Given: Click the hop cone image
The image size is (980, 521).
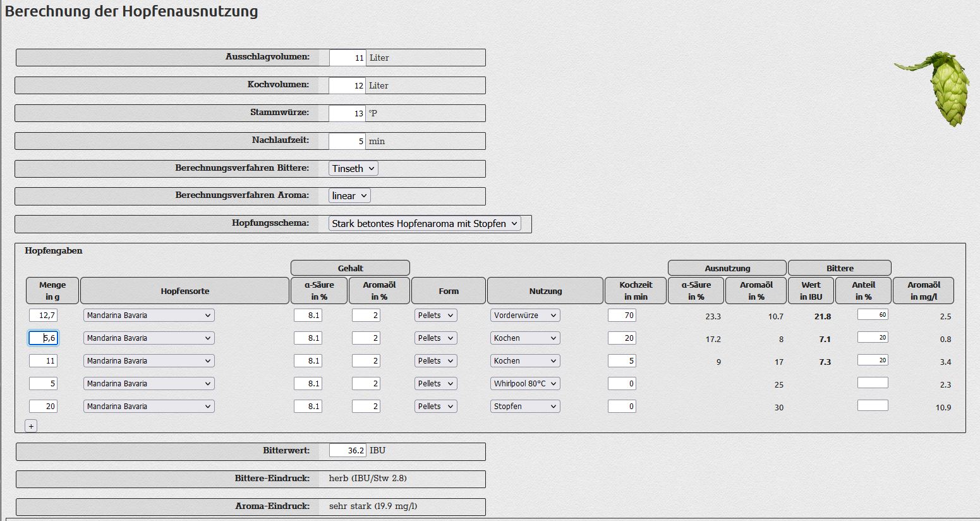Looking at the screenshot, I should pyautogui.click(x=936, y=87).
